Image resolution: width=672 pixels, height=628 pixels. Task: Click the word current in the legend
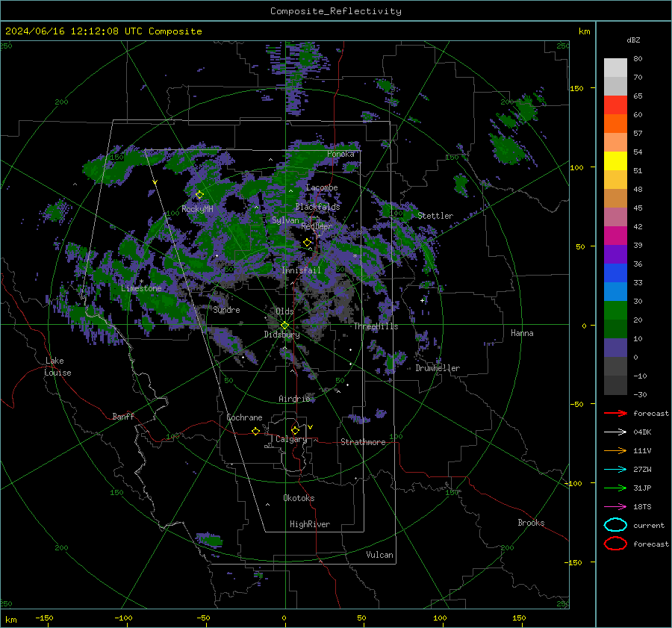click(x=648, y=526)
